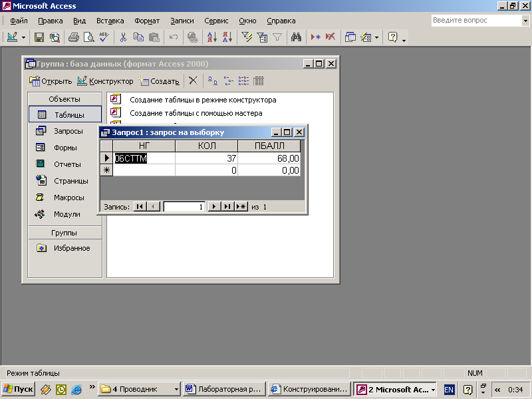The height and width of the screenshot is (399, 532).
Task: Click the file search icon beside Save
Action: pos(55,37)
